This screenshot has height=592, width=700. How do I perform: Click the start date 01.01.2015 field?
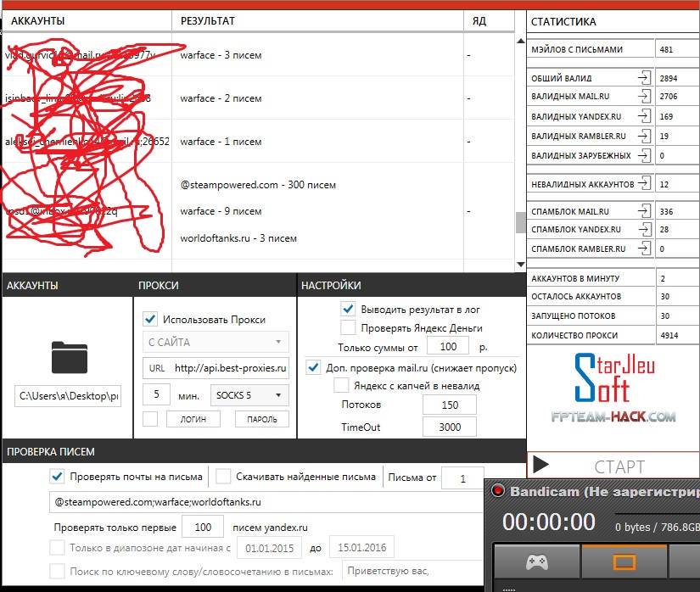[269, 547]
